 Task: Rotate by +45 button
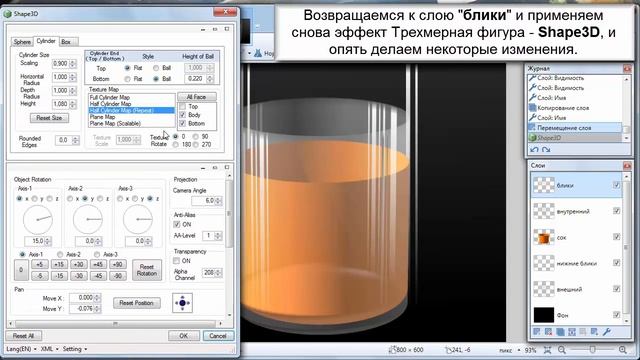pyautogui.click(x=98, y=264)
